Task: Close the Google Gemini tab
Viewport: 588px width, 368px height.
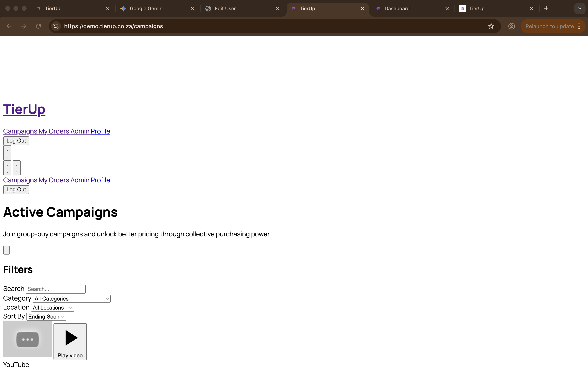Action: 193,9
